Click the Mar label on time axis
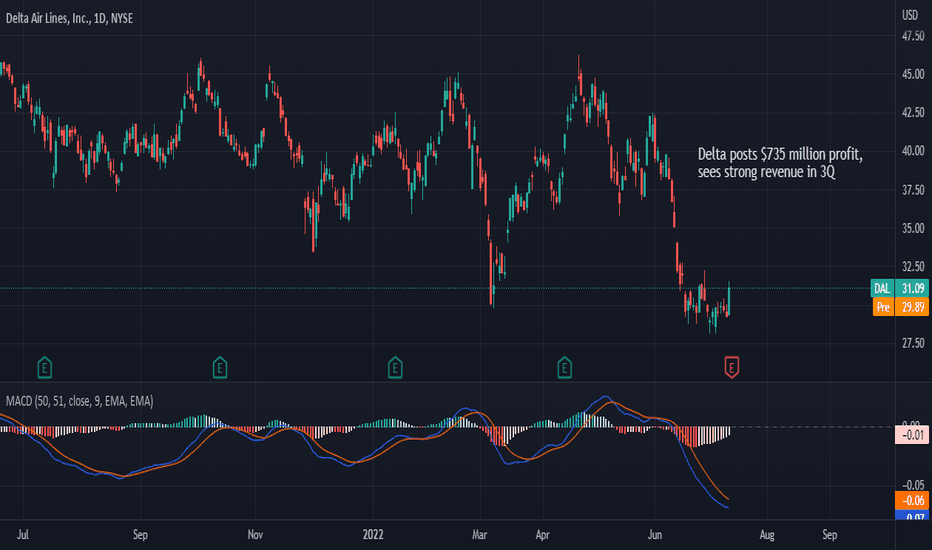The width and height of the screenshot is (932, 550). 480,535
